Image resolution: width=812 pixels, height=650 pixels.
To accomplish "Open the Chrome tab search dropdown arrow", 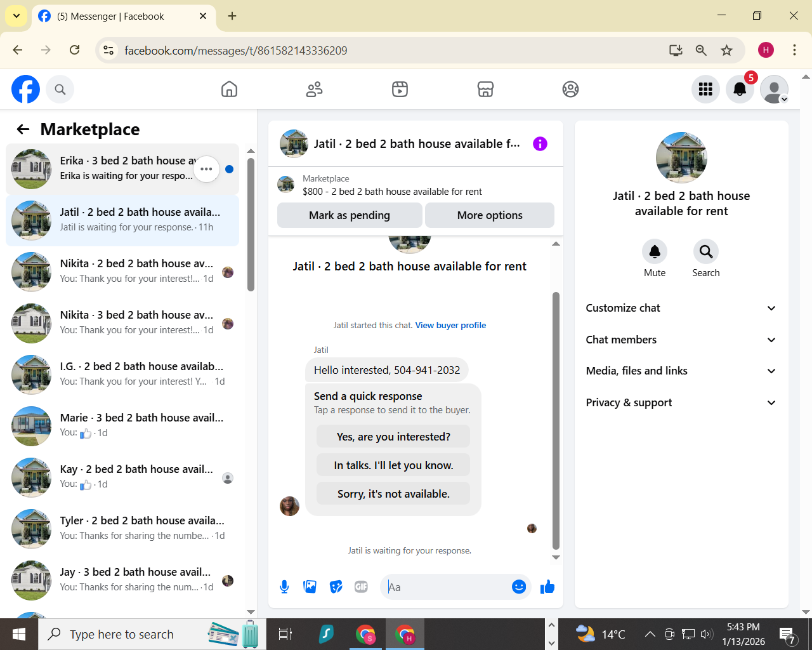I will point(16,16).
